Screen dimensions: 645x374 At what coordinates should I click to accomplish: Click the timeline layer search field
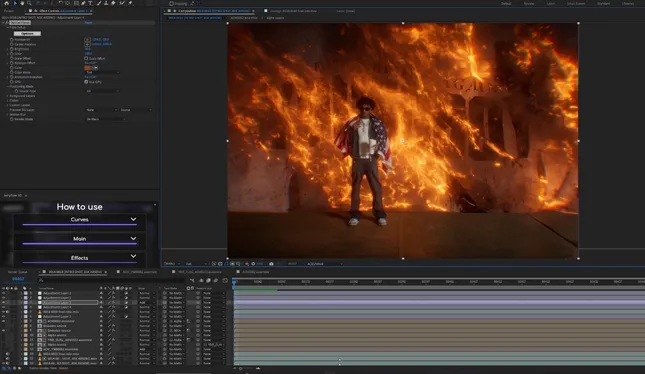click(111, 280)
